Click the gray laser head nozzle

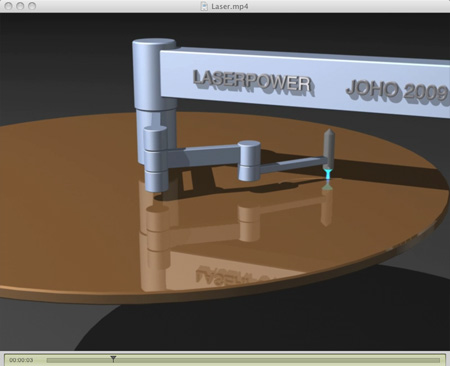click(329, 149)
